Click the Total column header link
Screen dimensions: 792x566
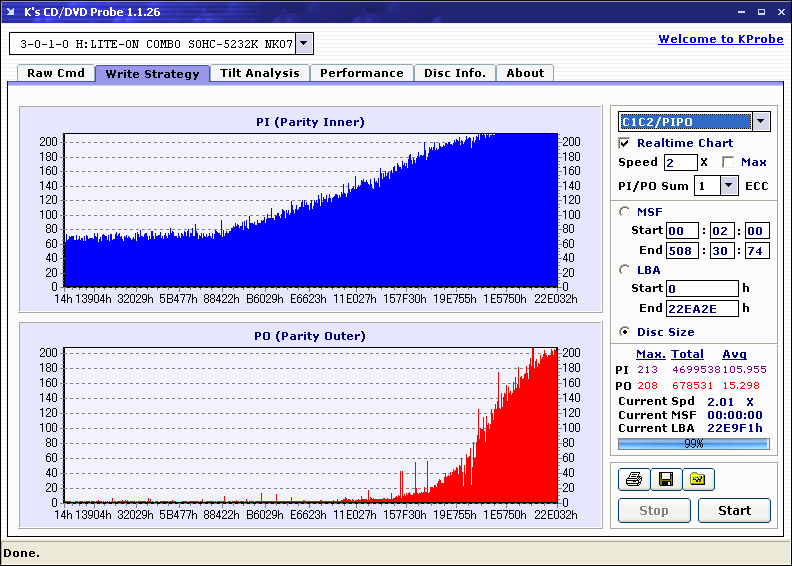coord(687,354)
